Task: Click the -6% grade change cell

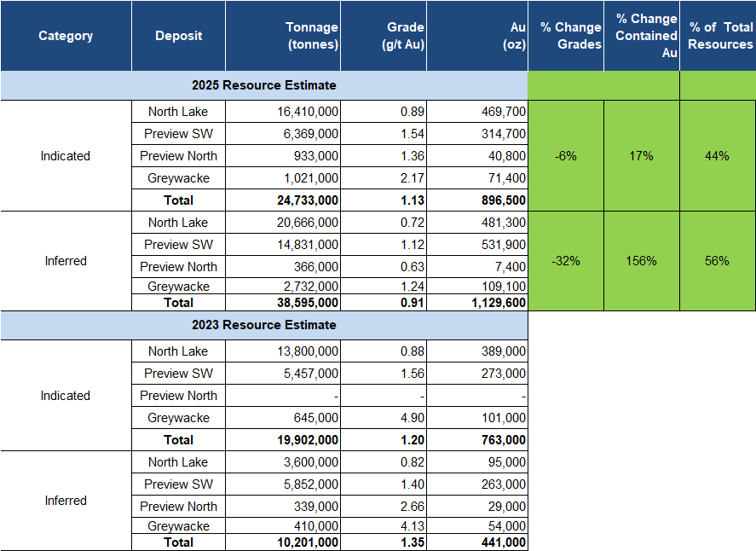Action: tap(566, 156)
